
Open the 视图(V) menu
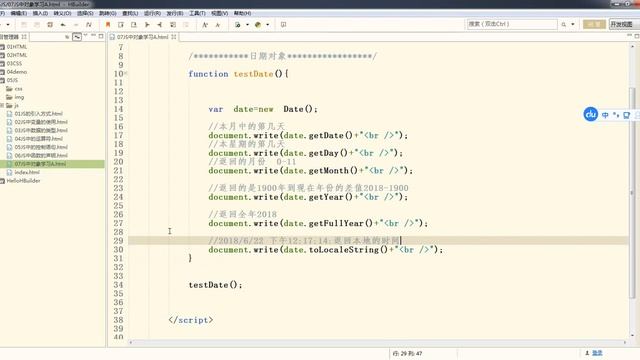[x=220, y=13]
